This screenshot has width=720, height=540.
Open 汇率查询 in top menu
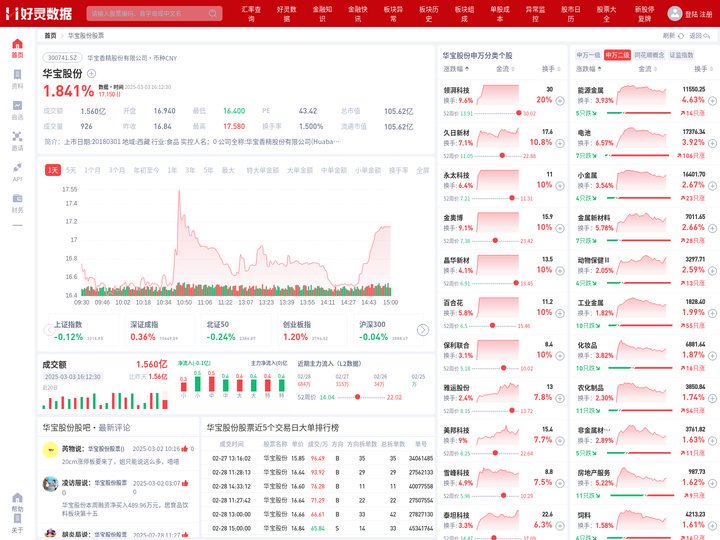click(251, 14)
